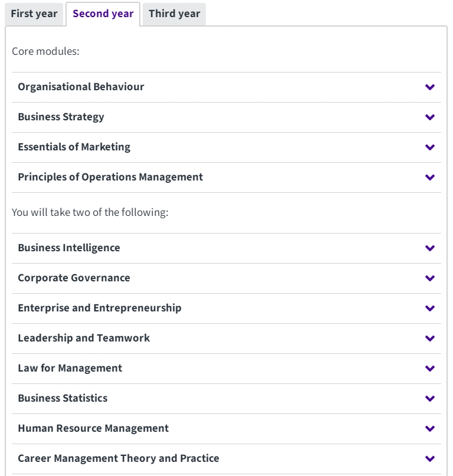
Task: Click the Essentials of Marketing chevron arrow
Action: pos(430,147)
